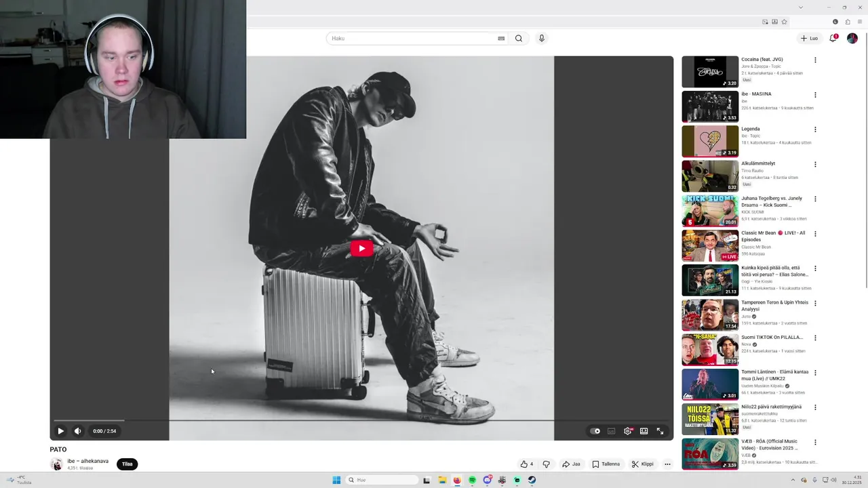Viewport: 868px width, 488px height.
Task: Open options menu for Tommi Läntinen video
Action: click(x=815, y=373)
